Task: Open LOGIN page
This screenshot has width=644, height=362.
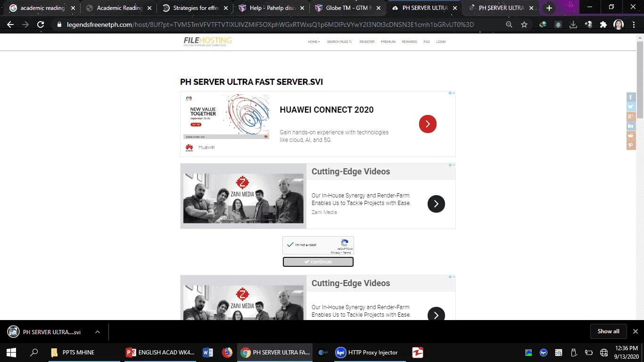Action: (x=441, y=42)
